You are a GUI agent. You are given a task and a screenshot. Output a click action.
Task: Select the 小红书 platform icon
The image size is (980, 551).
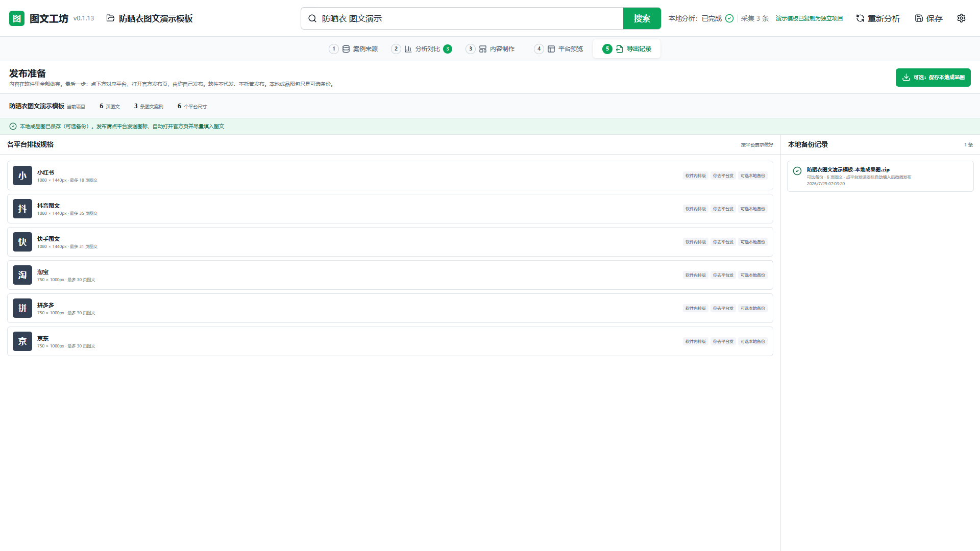tap(22, 176)
